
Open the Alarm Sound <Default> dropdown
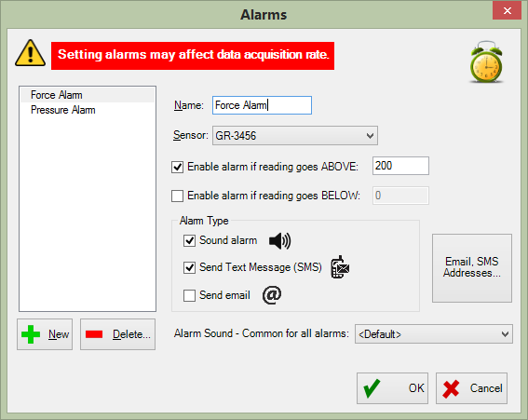[434, 334]
